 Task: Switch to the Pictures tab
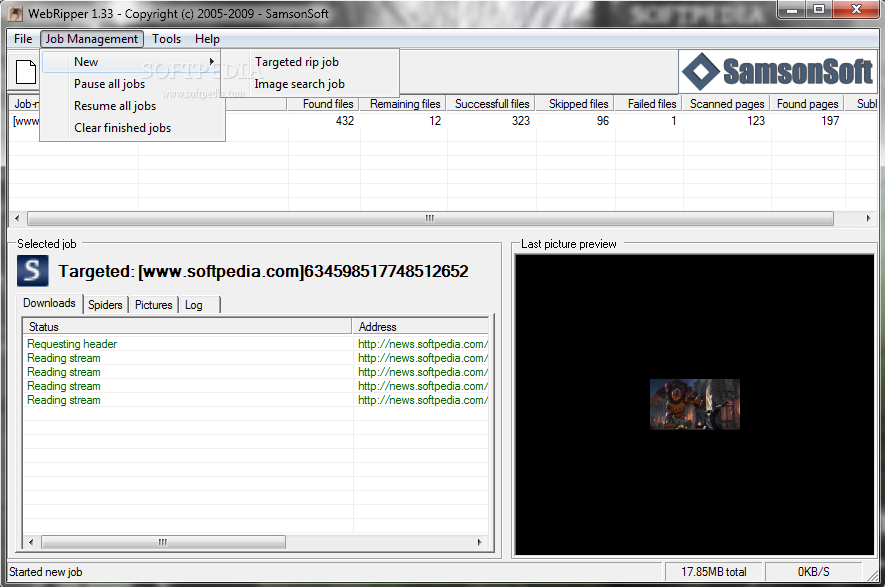(x=154, y=305)
